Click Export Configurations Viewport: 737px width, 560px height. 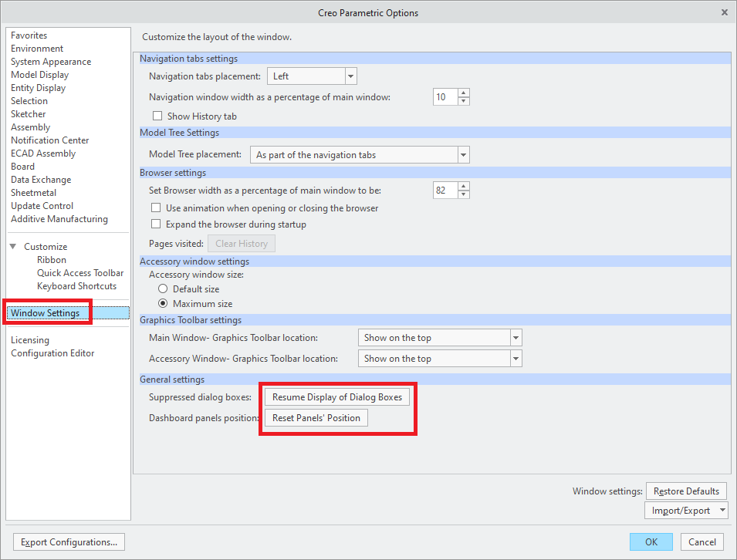click(68, 541)
